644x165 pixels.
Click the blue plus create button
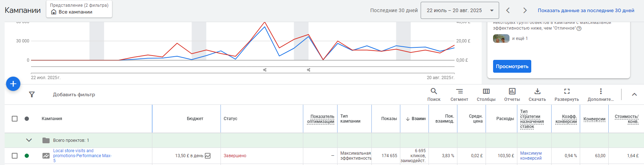pos(13,84)
